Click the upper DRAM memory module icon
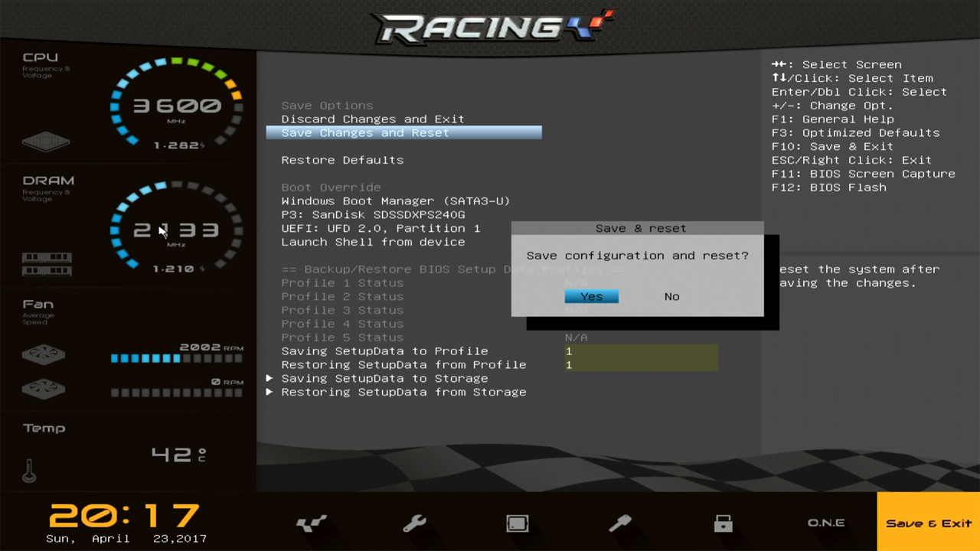980x551 pixels. click(47, 257)
